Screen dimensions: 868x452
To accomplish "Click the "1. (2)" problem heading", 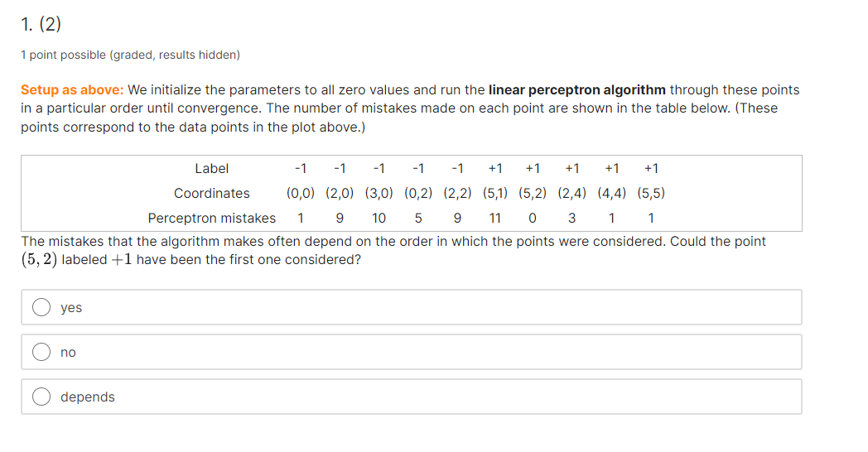I will [x=41, y=24].
